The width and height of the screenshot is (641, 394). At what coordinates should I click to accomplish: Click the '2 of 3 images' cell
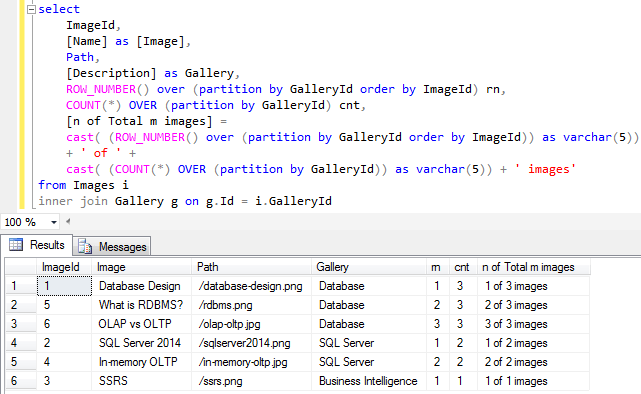(533, 305)
